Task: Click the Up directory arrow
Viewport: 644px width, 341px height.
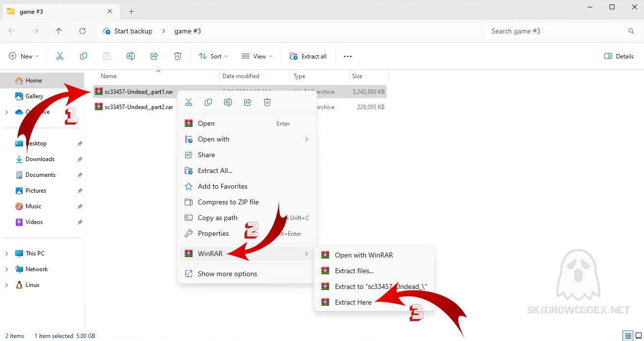Action: point(59,31)
